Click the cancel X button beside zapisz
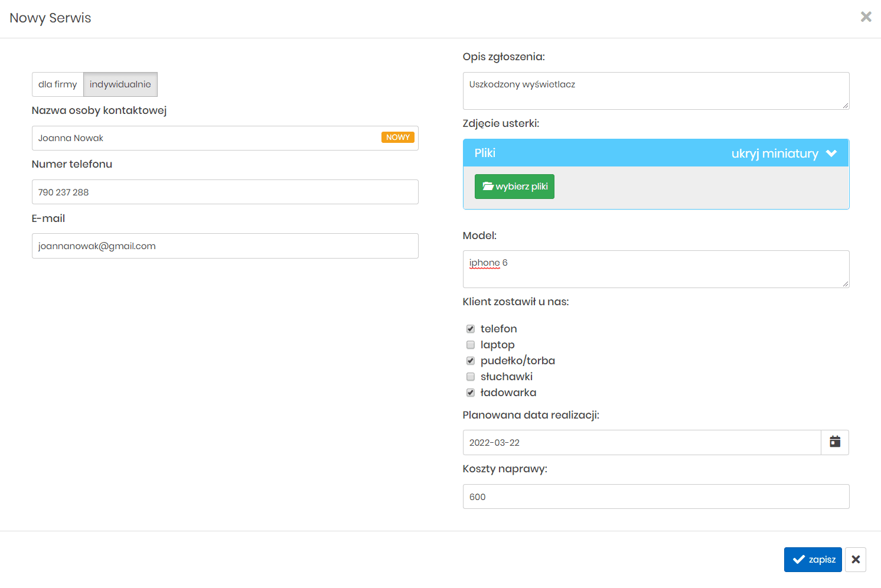The width and height of the screenshot is (881, 588). pyautogui.click(x=855, y=560)
